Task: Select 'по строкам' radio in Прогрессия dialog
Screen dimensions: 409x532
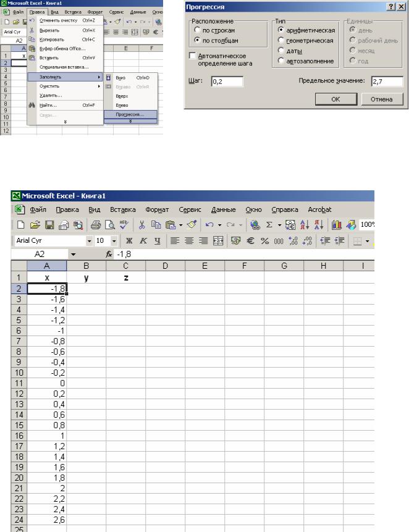Action: [197, 30]
